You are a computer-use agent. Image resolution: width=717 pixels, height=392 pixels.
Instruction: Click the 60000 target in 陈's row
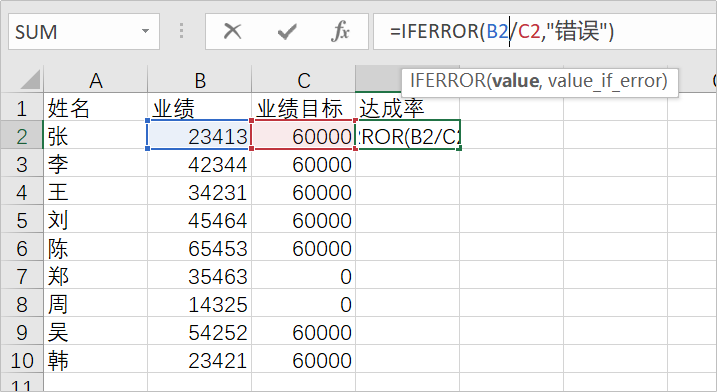(304, 248)
